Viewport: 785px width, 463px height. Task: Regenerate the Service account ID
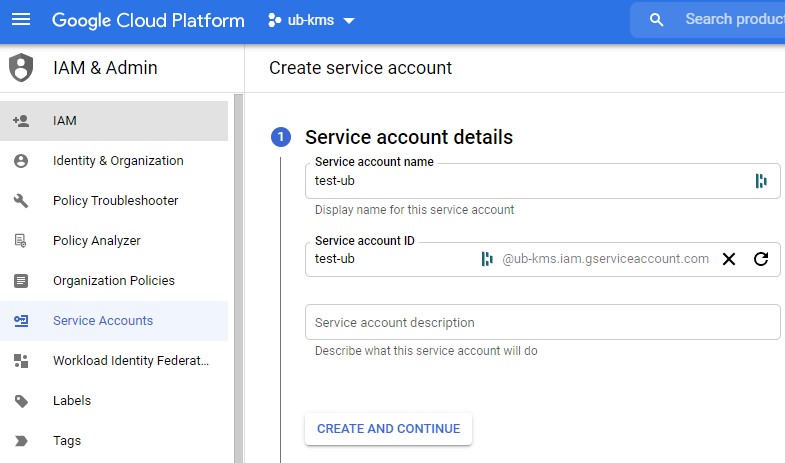coord(761,259)
